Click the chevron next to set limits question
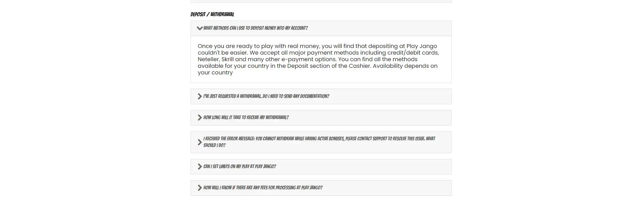 coord(200,167)
